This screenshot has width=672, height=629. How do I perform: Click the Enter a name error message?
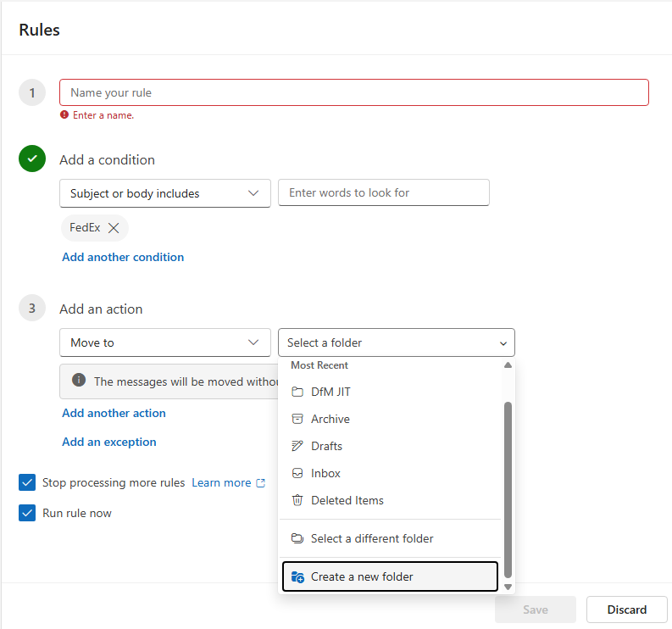point(103,115)
